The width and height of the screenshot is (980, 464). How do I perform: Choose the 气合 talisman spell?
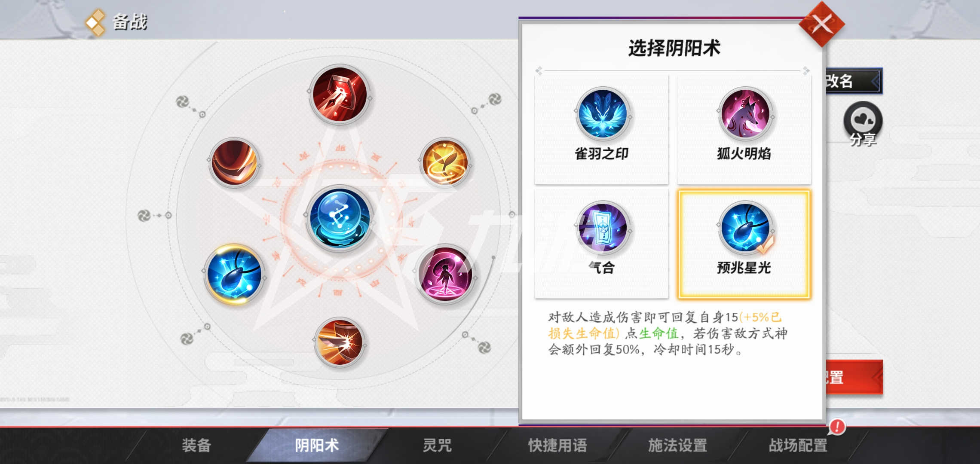click(x=602, y=244)
